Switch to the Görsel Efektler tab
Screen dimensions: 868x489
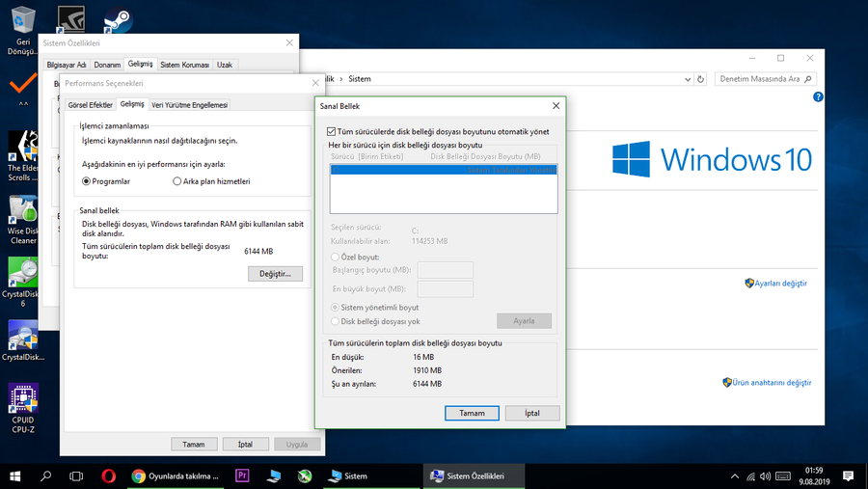click(x=90, y=104)
